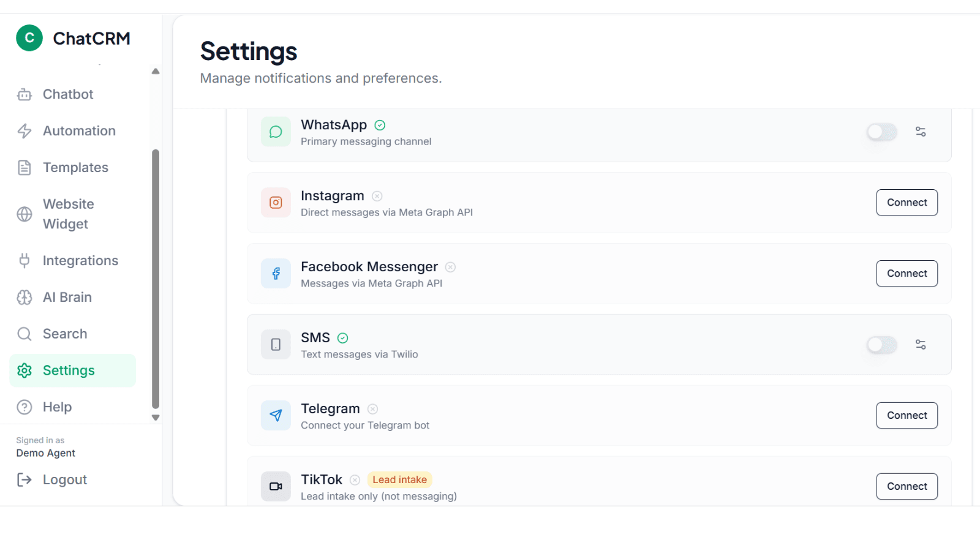Collapse the sidebar with the top chevron
Viewport: 980px width, 551px height.
coord(156,71)
